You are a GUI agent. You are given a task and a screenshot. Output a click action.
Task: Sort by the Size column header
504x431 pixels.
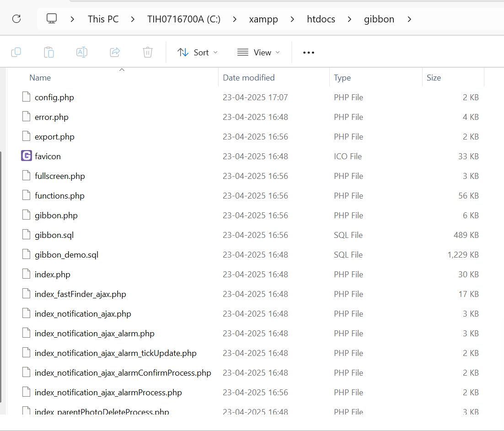pyautogui.click(x=434, y=78)
